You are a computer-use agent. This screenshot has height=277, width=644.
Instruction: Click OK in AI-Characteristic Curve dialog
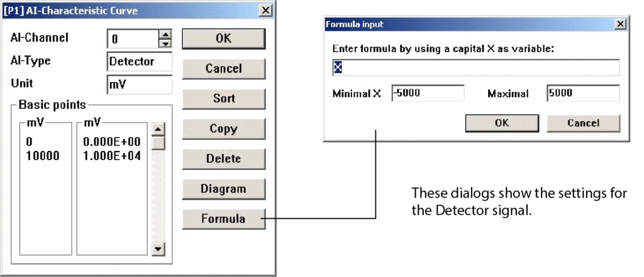click(x=223, y=38)
